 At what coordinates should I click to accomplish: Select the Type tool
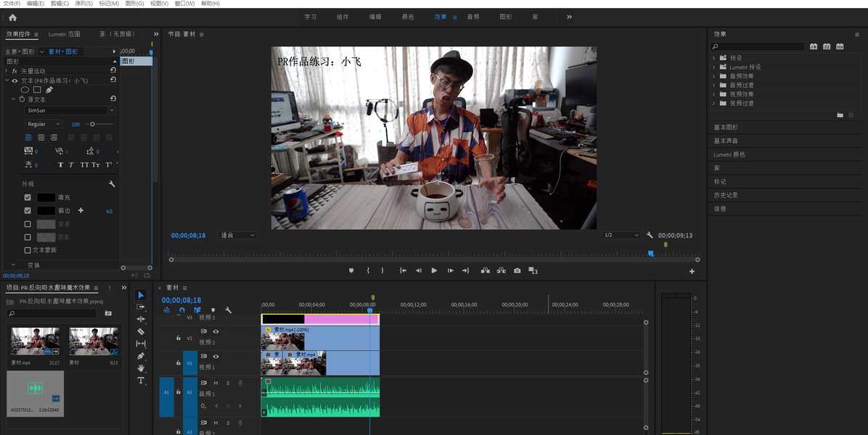(x=141, y=381)
